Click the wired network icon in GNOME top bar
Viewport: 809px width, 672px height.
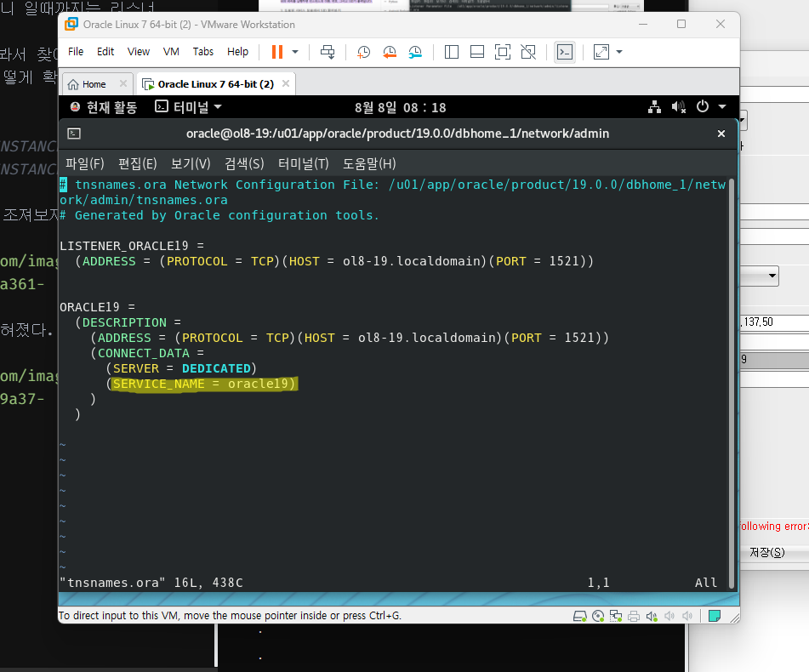[654, 107]
